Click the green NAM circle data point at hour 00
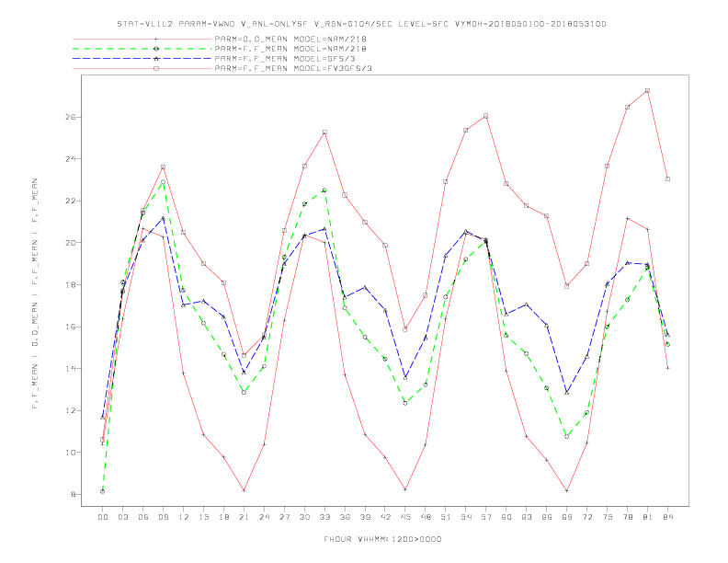 click(103, 491)
